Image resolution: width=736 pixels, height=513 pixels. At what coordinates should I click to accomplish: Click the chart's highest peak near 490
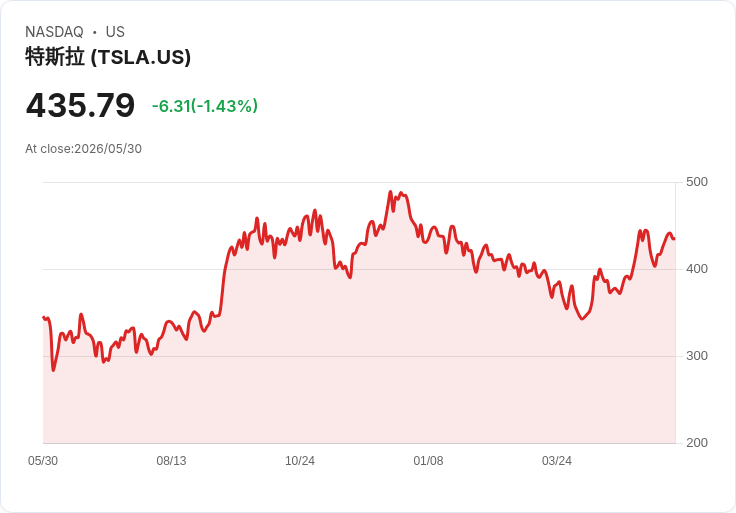click(x=390, y=191)
